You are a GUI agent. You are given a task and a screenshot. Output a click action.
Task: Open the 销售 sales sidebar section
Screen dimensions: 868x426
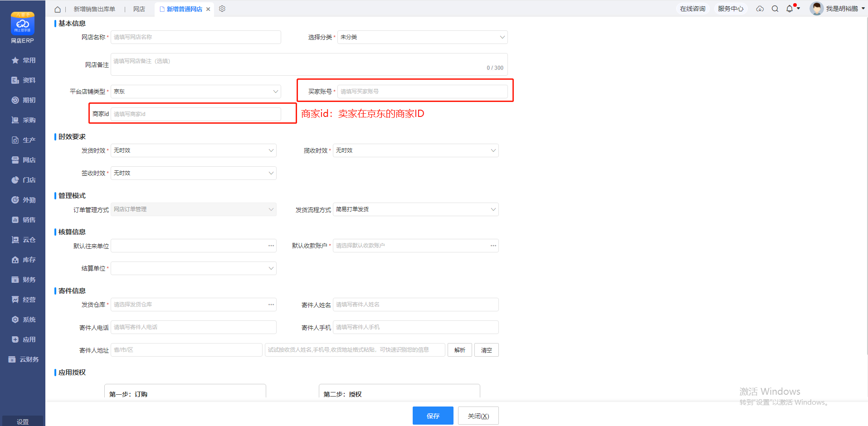pos(23,220)
